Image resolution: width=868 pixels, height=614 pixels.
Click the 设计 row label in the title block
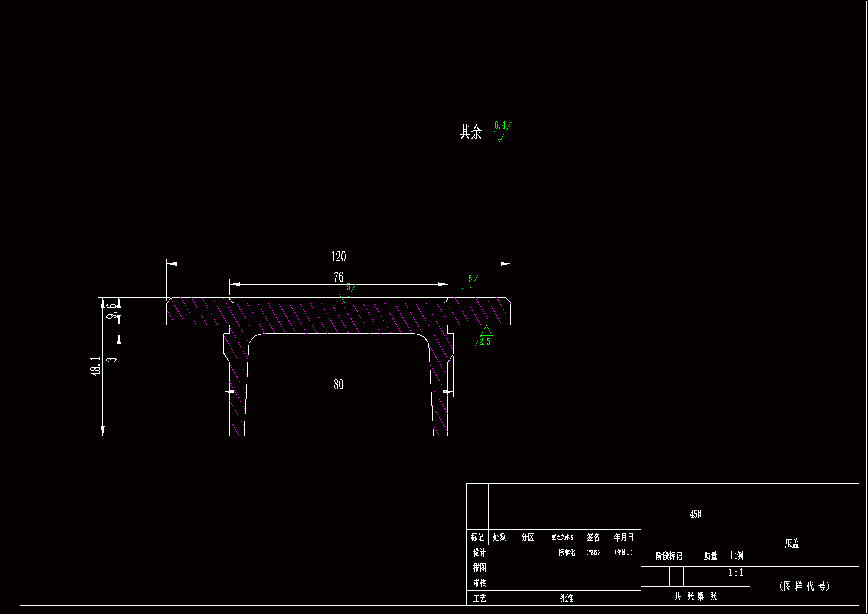(x=479, y=553)
